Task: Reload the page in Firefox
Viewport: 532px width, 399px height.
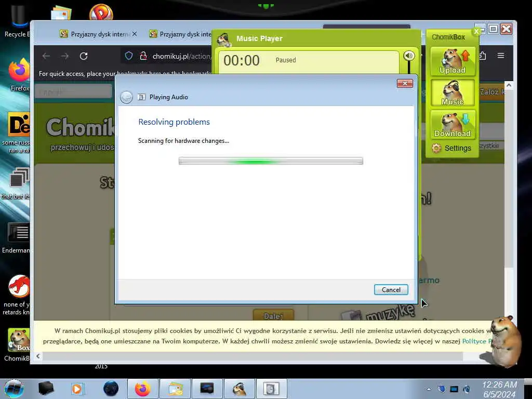Action: point(84,56)
